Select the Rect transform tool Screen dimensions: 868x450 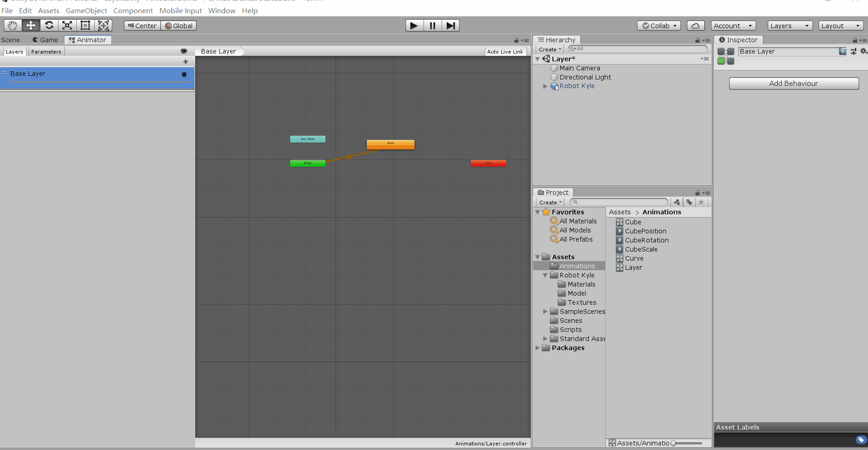[x=85, y=25]
